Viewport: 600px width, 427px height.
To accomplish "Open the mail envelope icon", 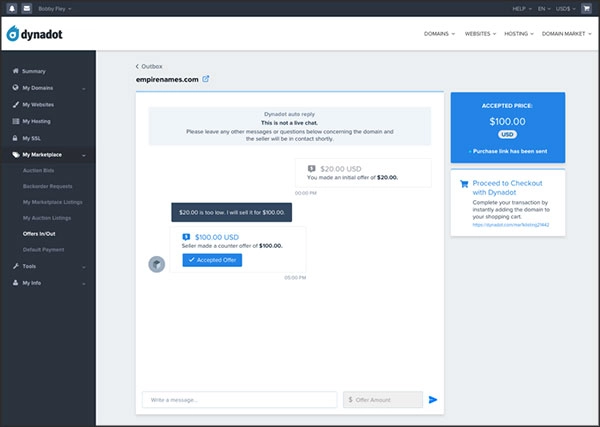I will coord(27,8).
